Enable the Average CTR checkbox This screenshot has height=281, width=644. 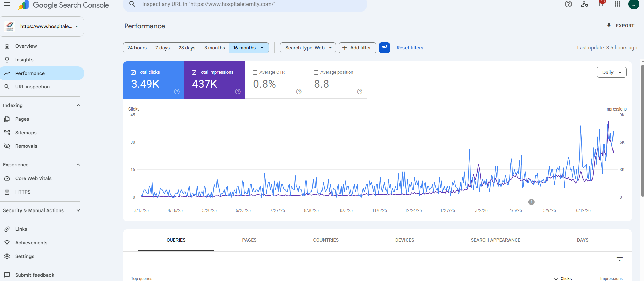[255, 72]
